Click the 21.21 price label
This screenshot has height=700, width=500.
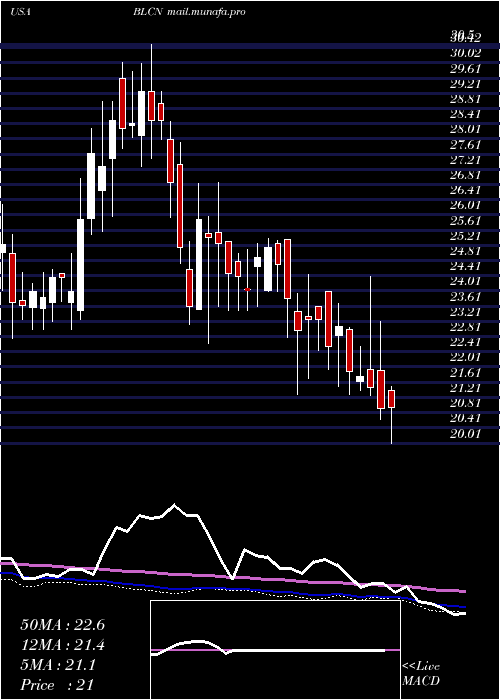(466, 388)
